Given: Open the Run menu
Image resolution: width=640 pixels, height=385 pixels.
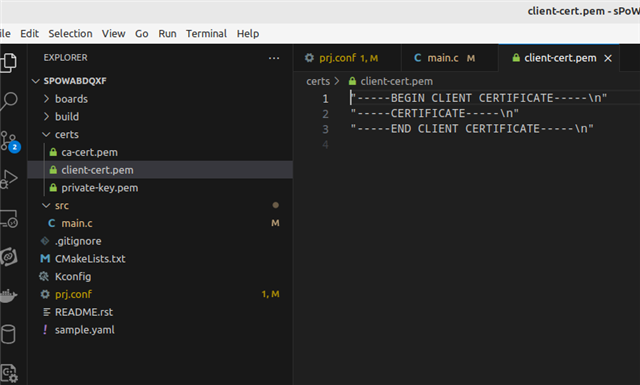Looking at the screenshot, I should 167,33.
